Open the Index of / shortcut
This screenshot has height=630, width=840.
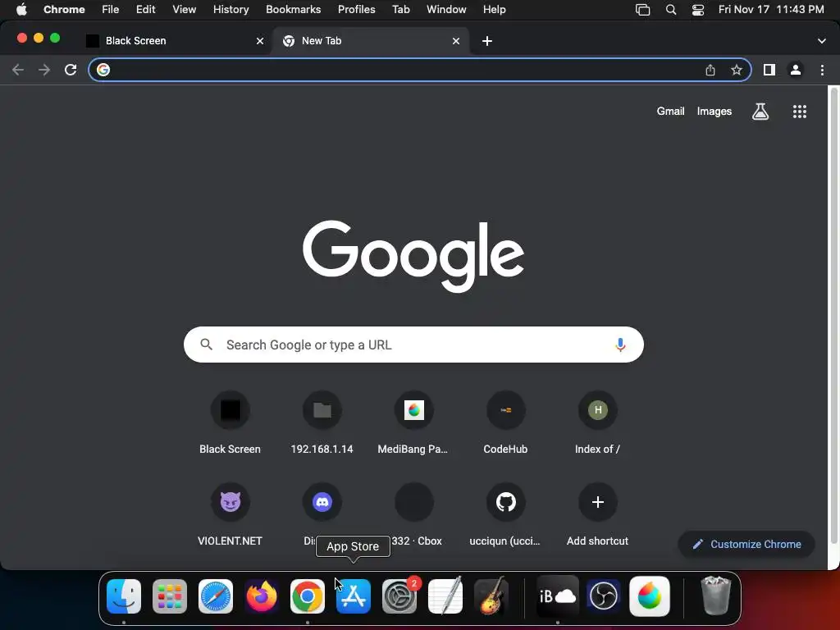click(x=597, y=423)
